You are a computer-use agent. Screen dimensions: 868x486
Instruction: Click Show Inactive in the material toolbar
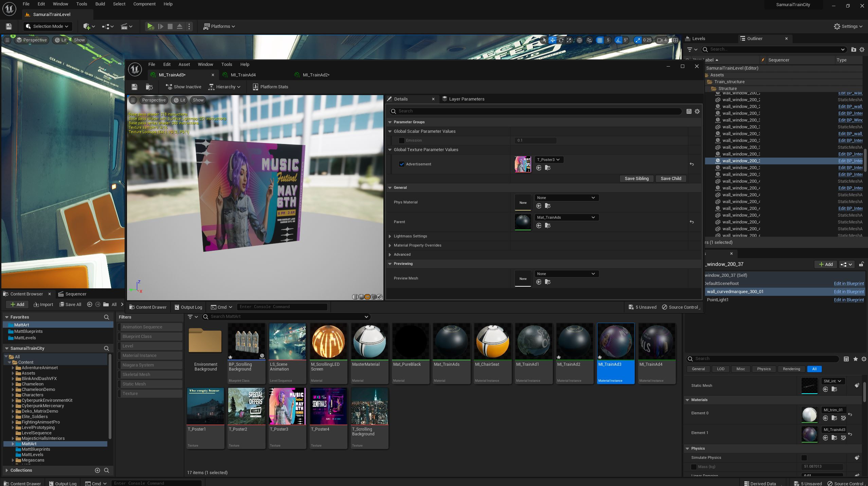[x=183, y=87]
